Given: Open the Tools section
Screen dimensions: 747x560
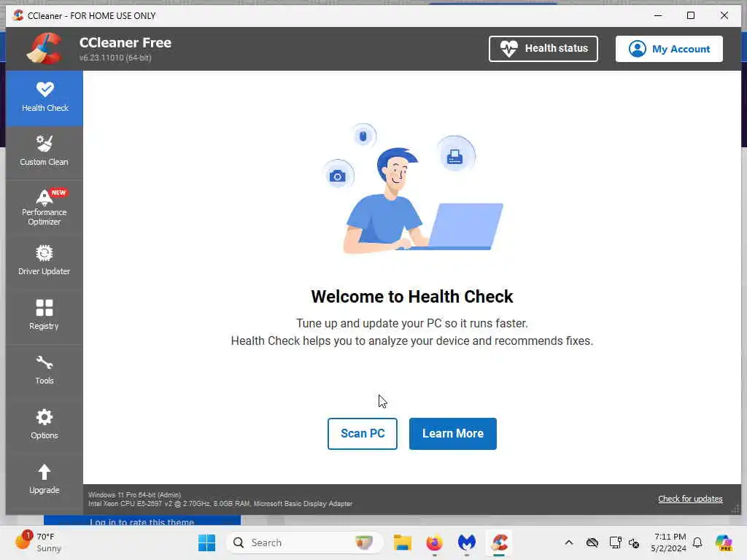Looking at the screenshot, I should (44, 370).
